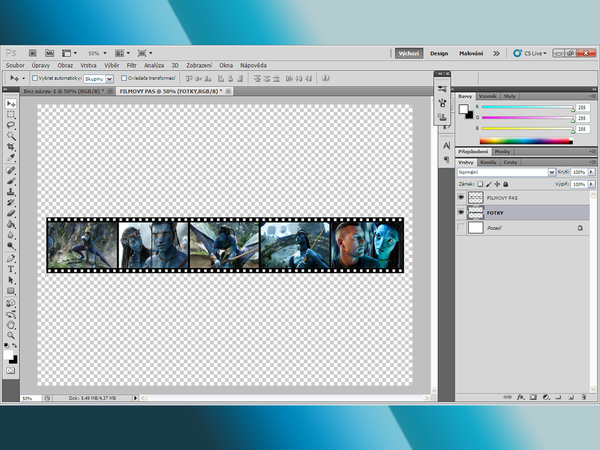600x450 pixels.
Task: Select the Move tool in the toolbox
Action: tap(12, 104)
